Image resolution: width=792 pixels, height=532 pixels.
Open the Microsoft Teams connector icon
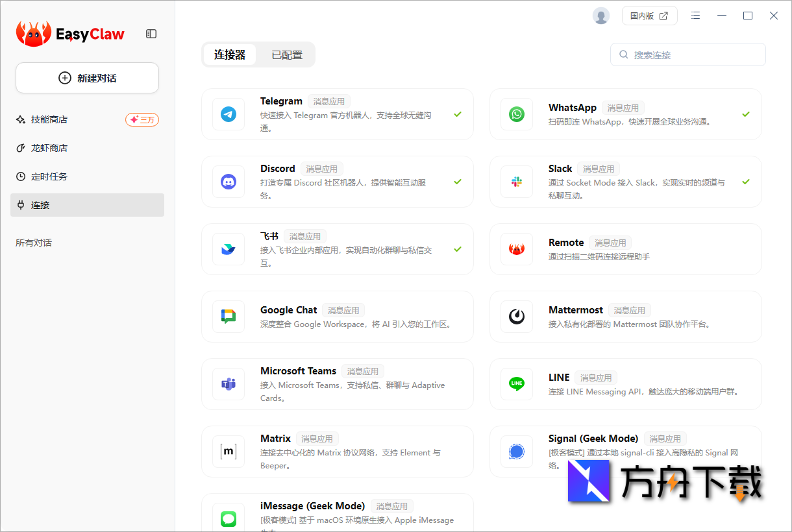point(229,384)
